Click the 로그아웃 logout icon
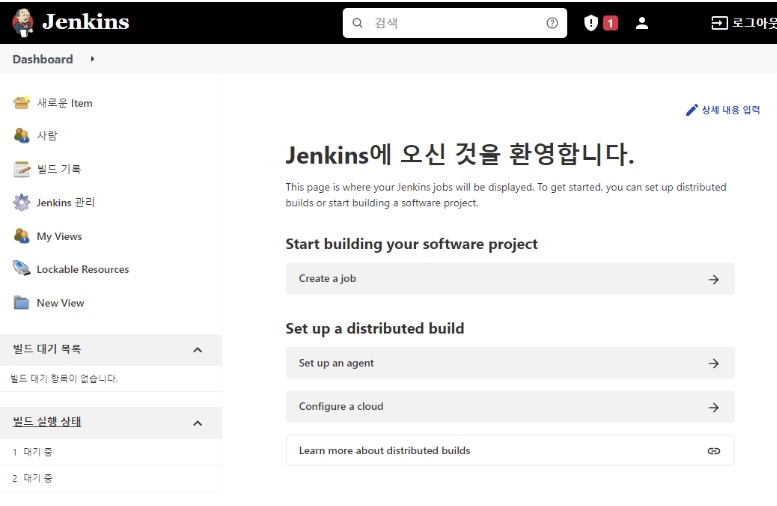Image resolution: width=777 pixels, height=506 pixels. pos(719,23)
